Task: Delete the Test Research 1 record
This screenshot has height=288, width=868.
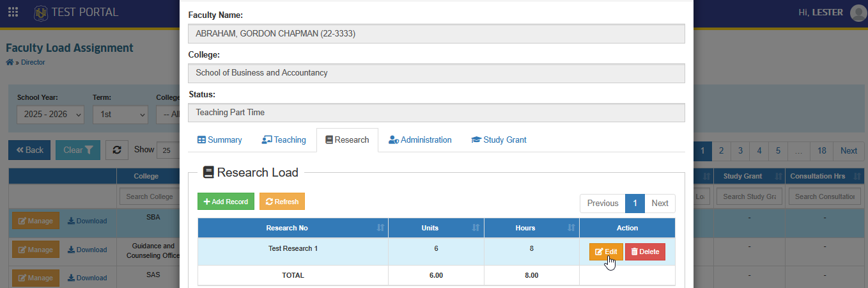Action: 645,252
